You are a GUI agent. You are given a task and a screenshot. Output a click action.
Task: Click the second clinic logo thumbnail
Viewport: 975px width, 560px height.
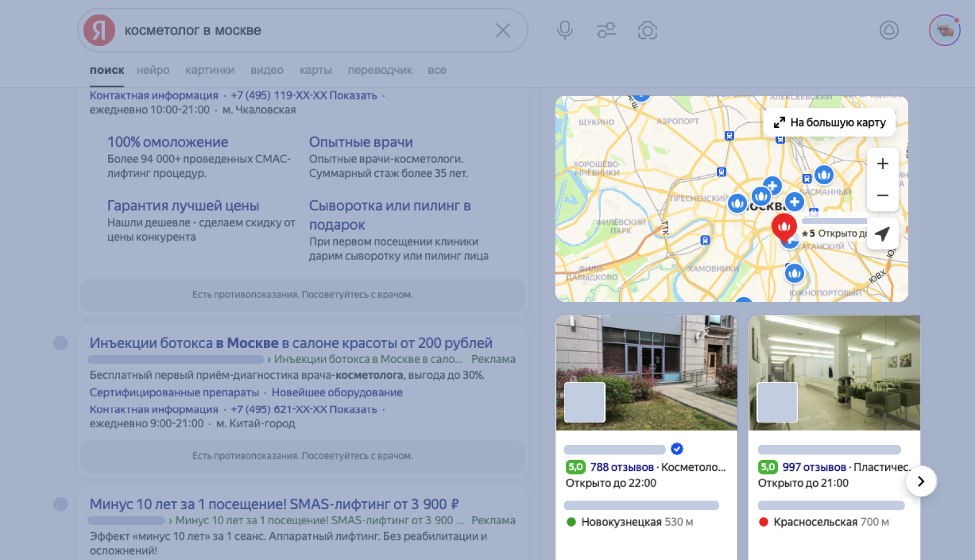pyautogui.click(x=777, y=402)
